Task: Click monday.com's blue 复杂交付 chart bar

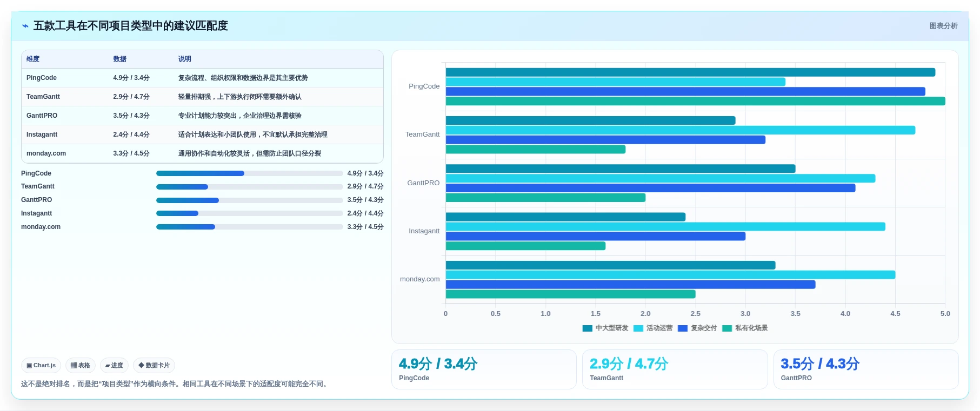Action: tap(631, 285)
